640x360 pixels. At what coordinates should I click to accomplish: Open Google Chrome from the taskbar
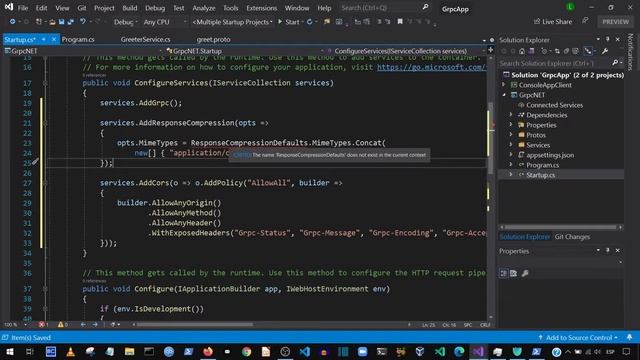(x=246, y=351)
